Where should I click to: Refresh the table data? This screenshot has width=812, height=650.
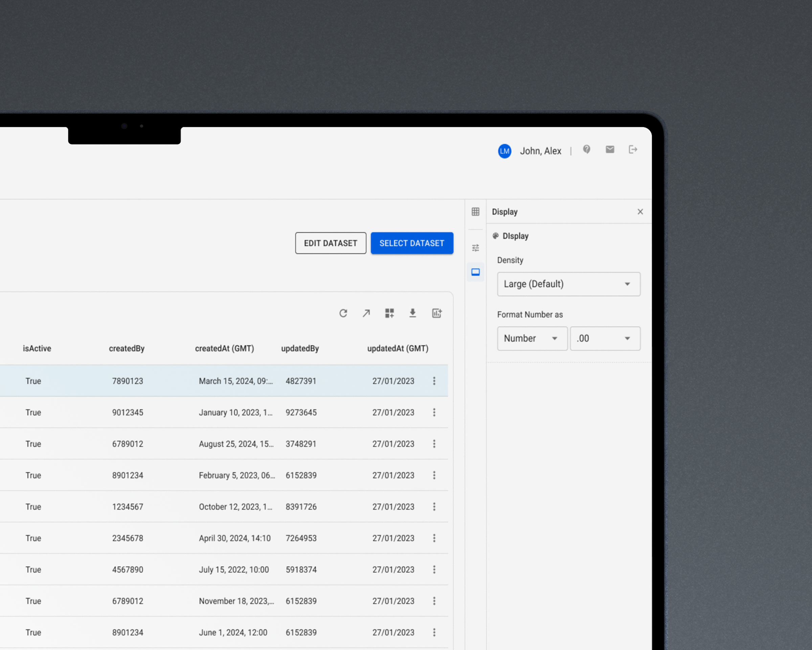343,313
